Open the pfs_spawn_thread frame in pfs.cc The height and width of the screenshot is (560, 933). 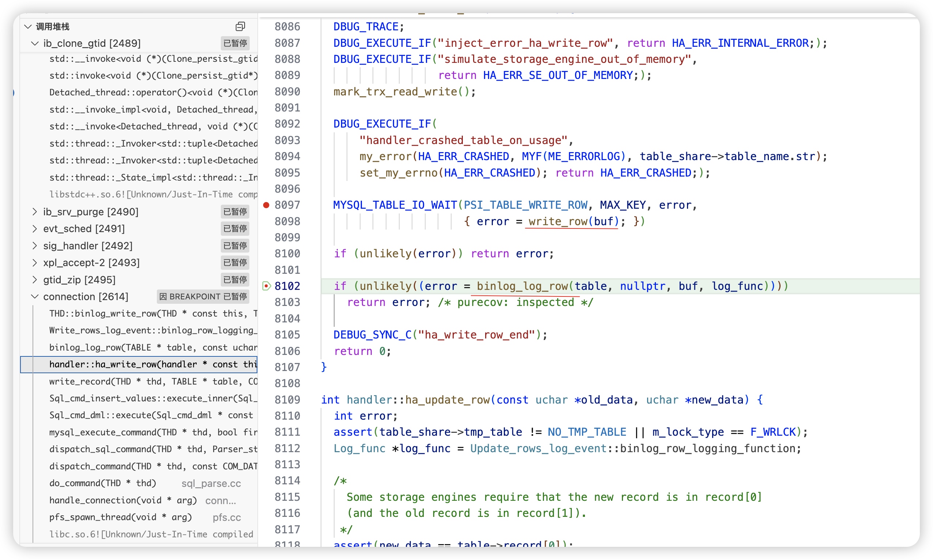pyautogui.click(x=121, y=517)
